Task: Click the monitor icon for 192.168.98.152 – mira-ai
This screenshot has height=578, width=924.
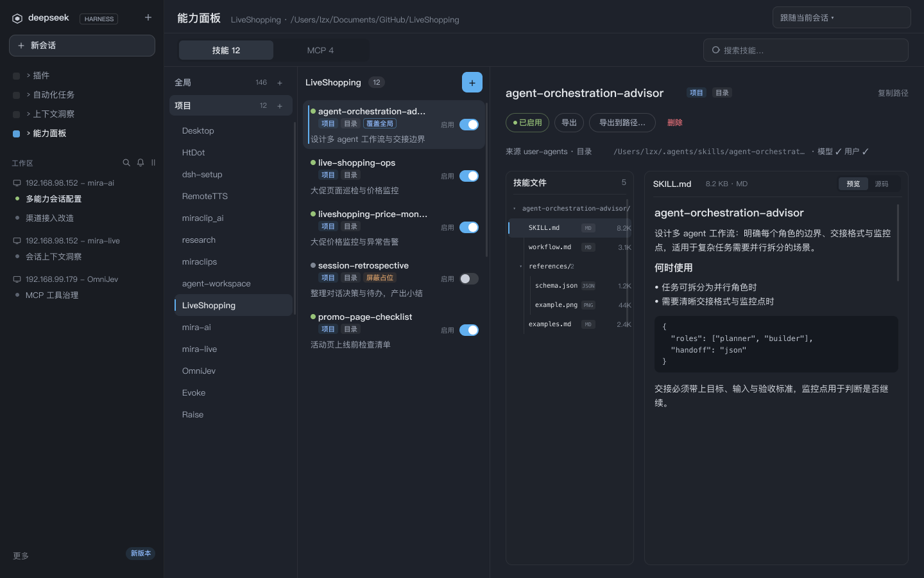Action: pyautogui.click(x=17, y=183)
